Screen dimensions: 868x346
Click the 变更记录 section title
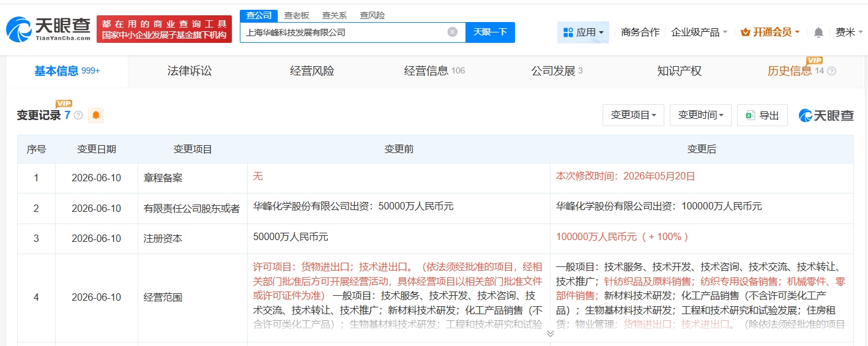[x=39, y=115]
